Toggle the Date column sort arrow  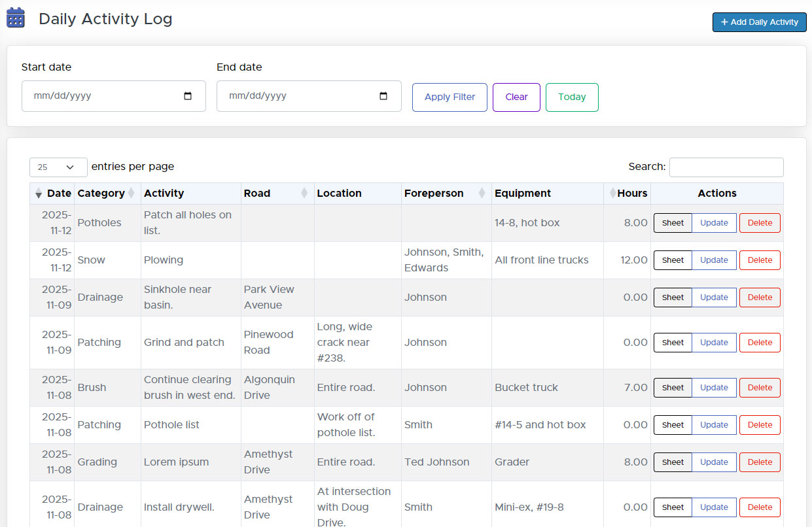tap(39, 194)
